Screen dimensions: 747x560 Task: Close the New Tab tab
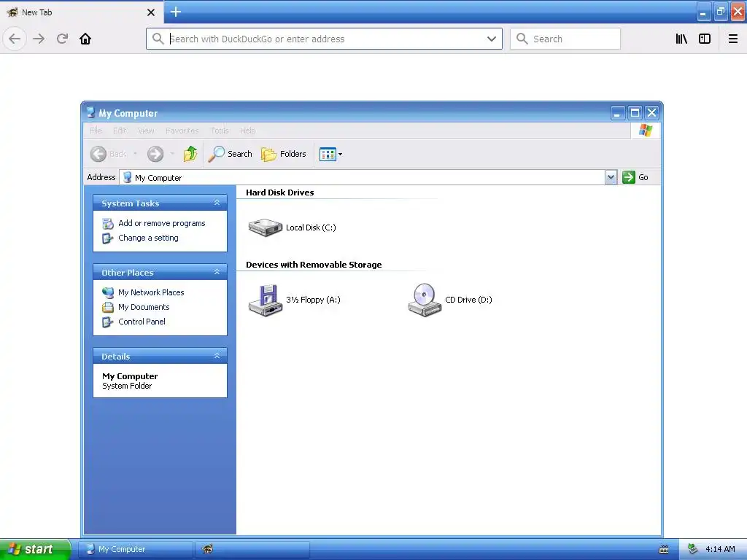tap(151, 12)
